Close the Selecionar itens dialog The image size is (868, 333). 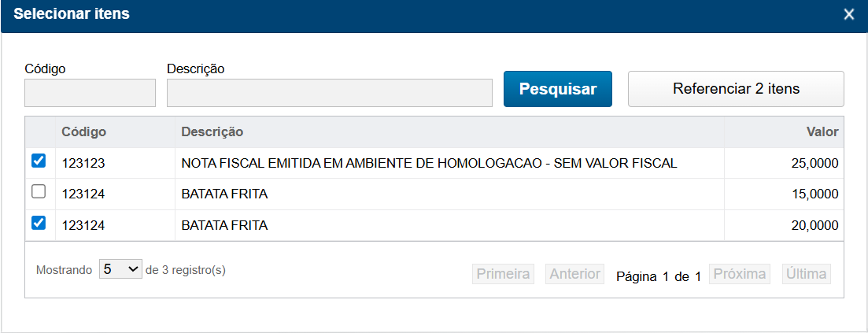[x=848, y=14]
